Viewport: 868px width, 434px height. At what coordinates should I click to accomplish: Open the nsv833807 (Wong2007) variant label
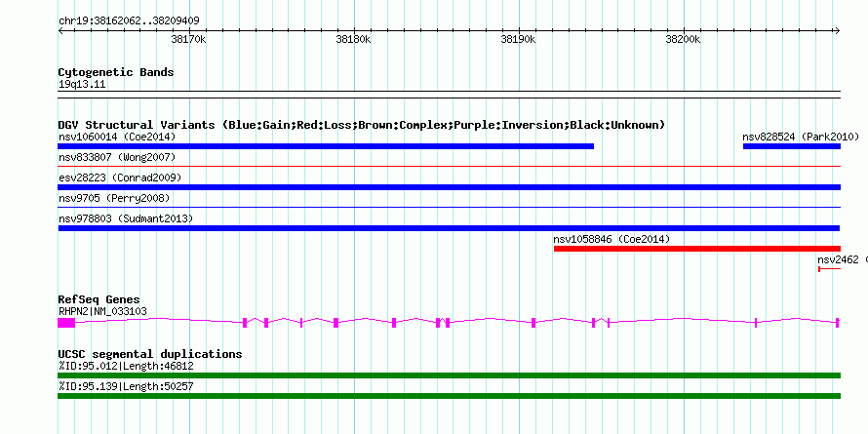[117, 158]
